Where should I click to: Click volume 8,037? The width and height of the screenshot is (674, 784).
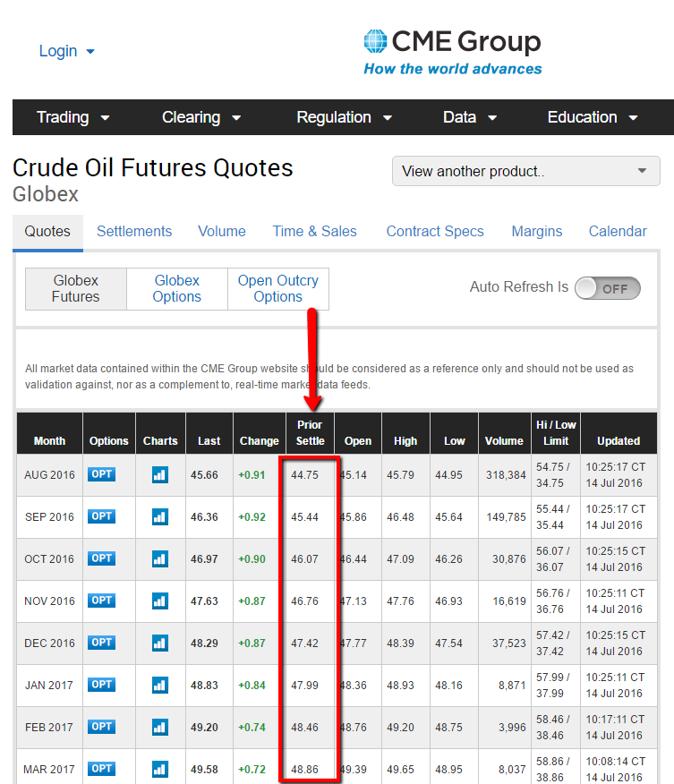tap(511, 769)
